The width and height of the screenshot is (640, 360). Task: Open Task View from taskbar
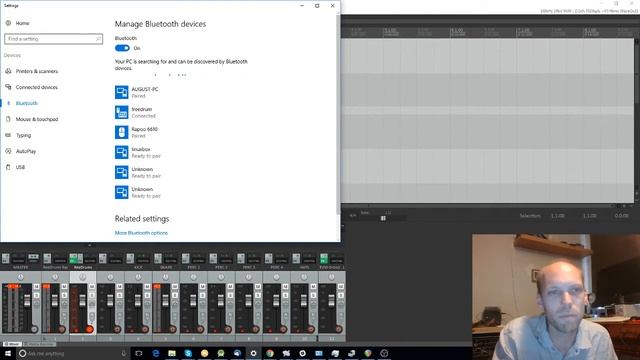[x=139, y=353]
